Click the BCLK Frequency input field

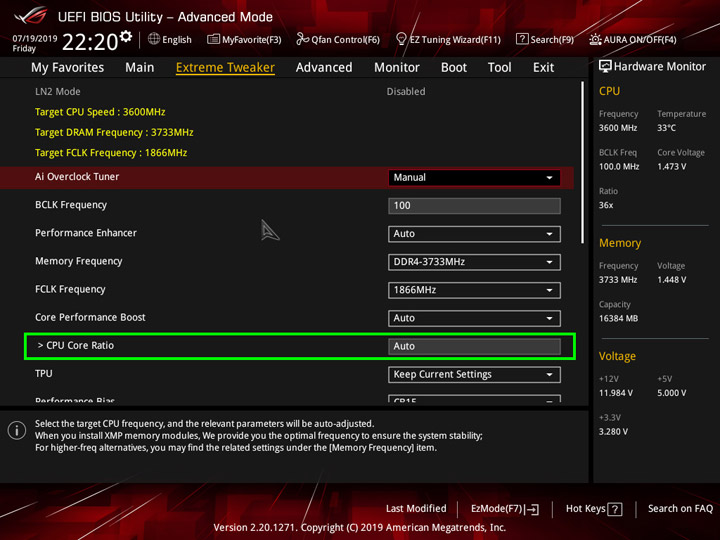pyautogui.click(x=474, y=206)
